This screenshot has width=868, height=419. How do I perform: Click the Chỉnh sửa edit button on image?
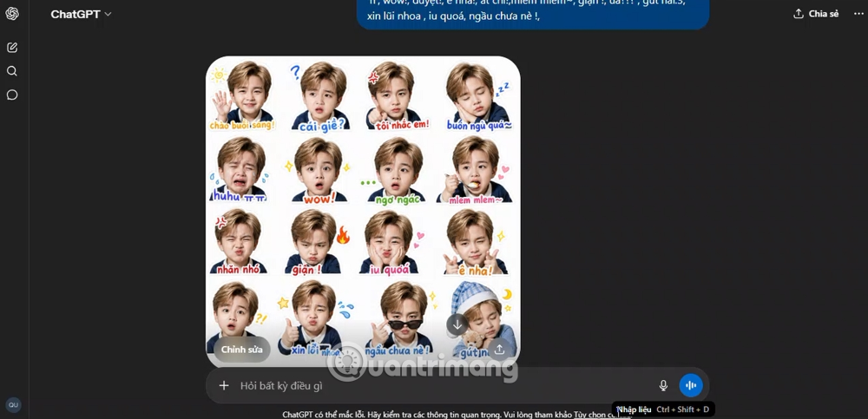[242, 350]
